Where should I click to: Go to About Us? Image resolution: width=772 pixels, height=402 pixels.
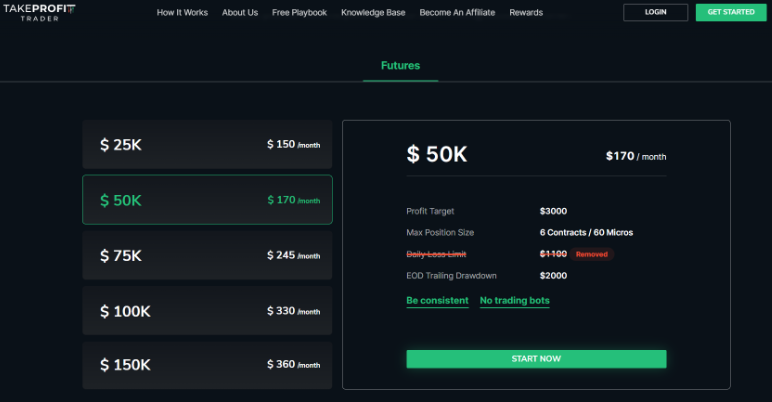(x=240, y=13)
